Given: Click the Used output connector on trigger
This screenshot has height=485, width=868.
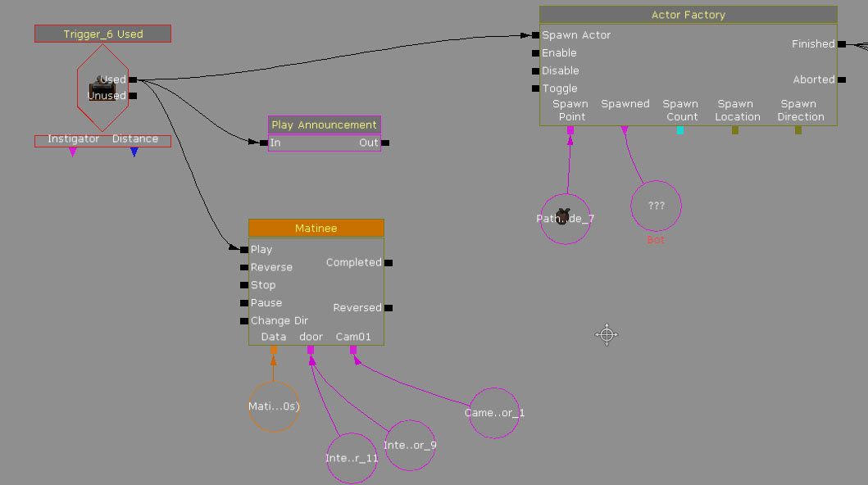Looking at the screenshot, I should point(133,79).
